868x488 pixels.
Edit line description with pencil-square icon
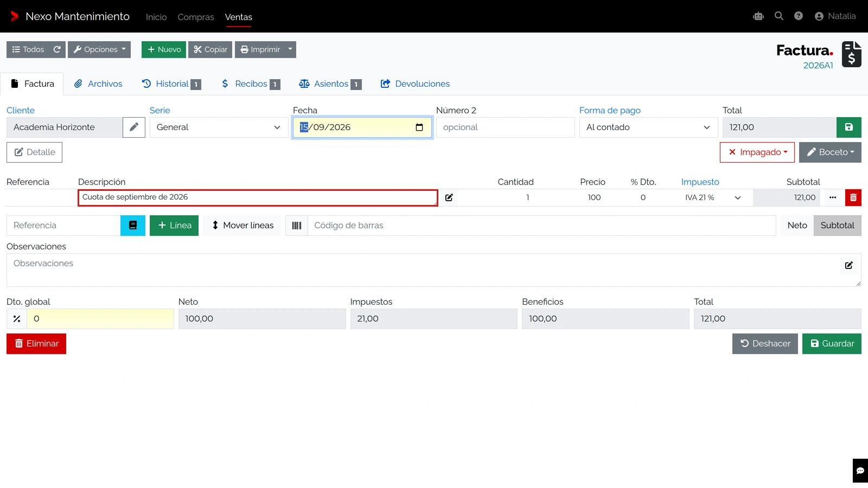[449, 197]
